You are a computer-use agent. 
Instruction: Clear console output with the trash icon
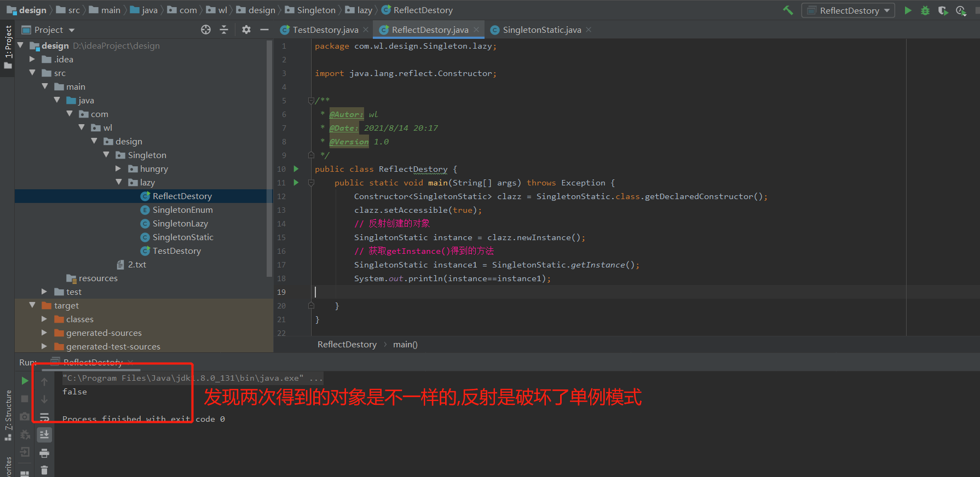pos(44,470)
